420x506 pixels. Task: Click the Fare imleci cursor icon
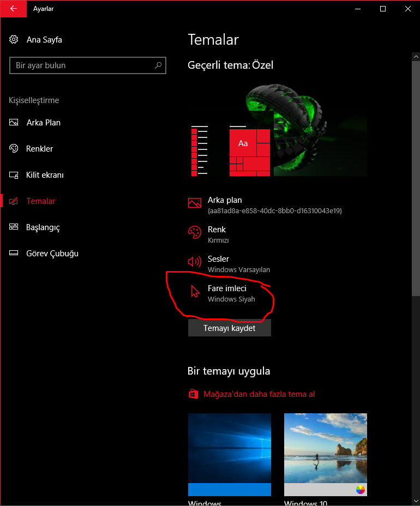[195, 291]
